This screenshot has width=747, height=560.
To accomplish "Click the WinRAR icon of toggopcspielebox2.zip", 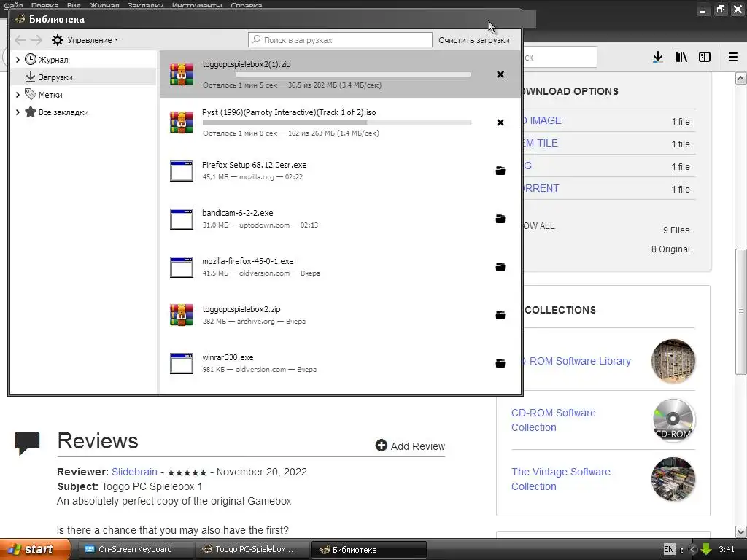I will (x=182, y=315).
